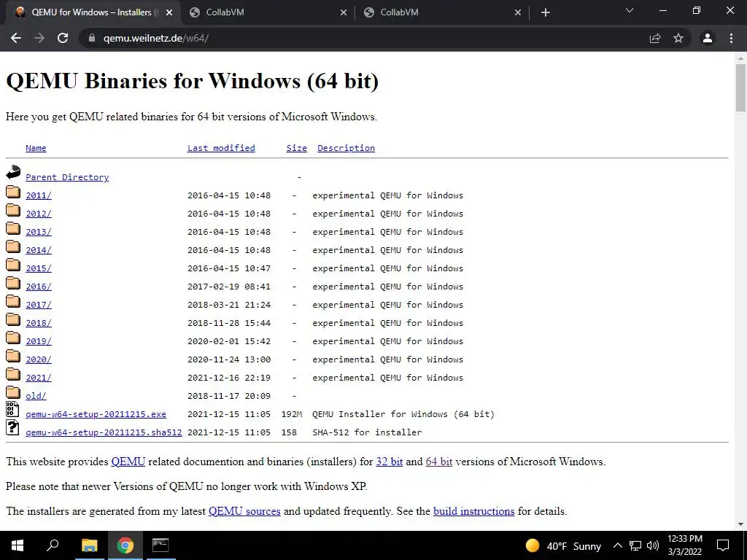Click the folder icon next to 2021/
This screenshot has height=560, width=747.
pos(13,374)
